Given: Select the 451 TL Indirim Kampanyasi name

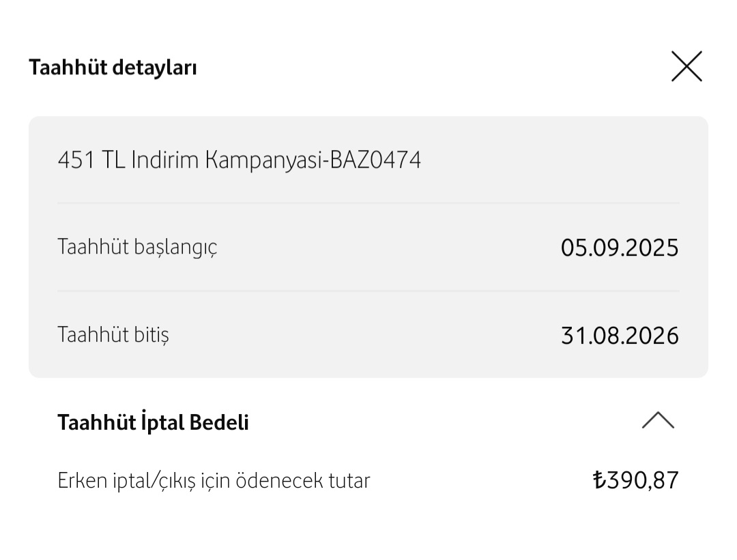Looking at the screenshot, I should click(192, 160).
